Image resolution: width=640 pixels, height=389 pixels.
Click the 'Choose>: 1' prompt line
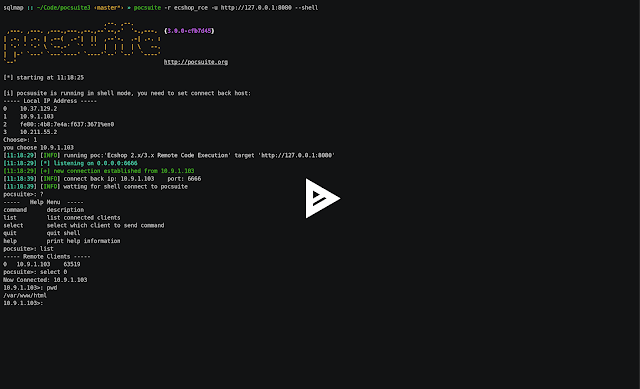(x=20, y=140)
